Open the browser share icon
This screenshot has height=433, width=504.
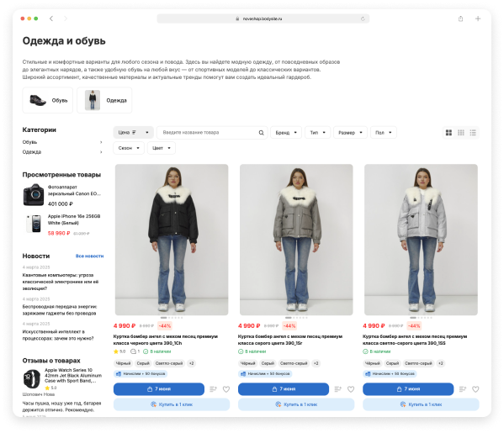tap(460, 18)
